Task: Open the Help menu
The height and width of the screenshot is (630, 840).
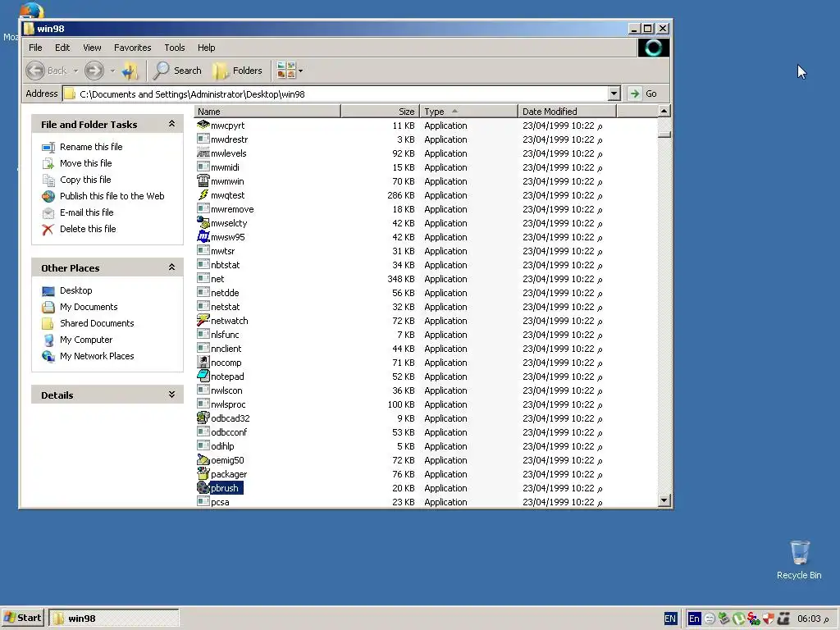Action: click(206, 48)
